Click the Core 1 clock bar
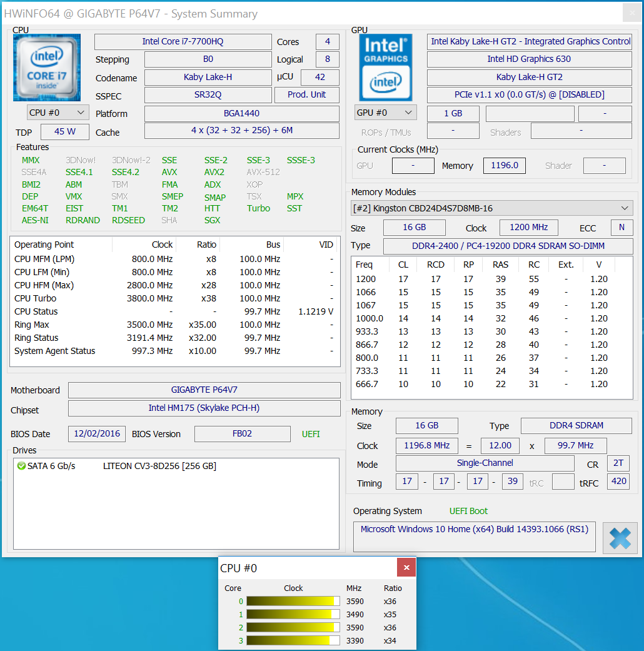Image resolution: width=644 pixels, height=651 pixels. 293,615
